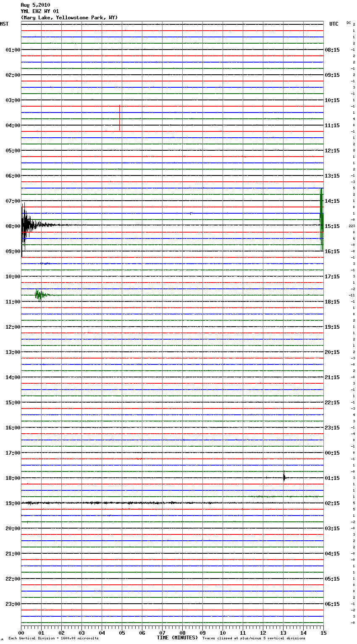Click minute '03' on bottom axis

coord(82,633)
